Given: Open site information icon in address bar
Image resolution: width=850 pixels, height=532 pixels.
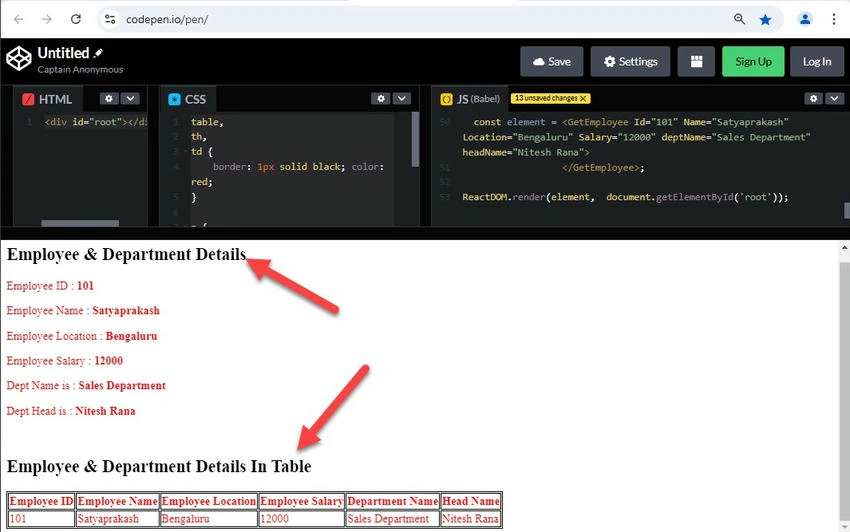Looking at the screenshot, I should 110,20.
